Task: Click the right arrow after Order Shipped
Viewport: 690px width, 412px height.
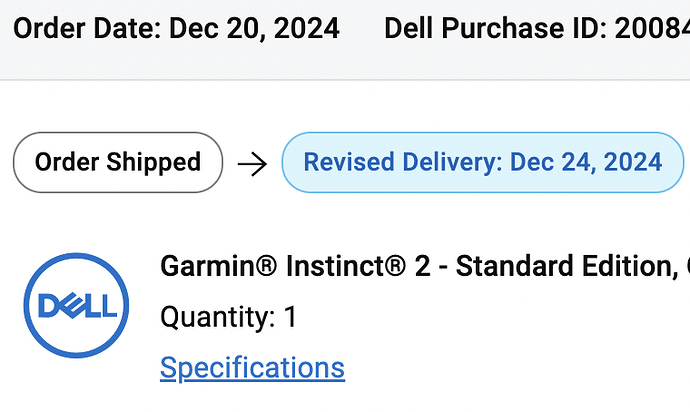Action: 252,165
